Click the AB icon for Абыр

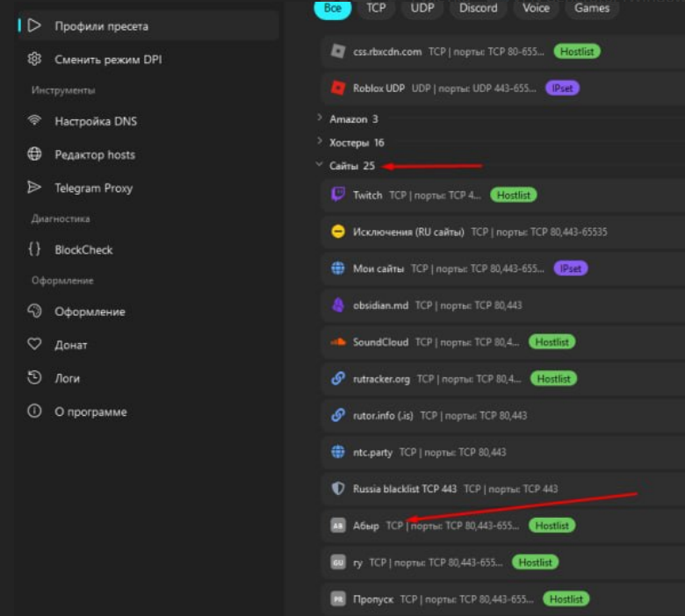338,526
